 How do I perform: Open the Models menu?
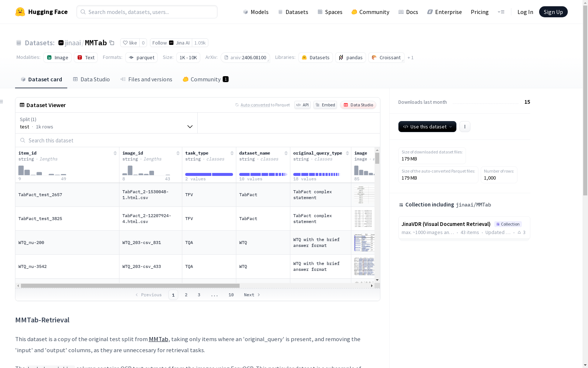coord(256,12)
